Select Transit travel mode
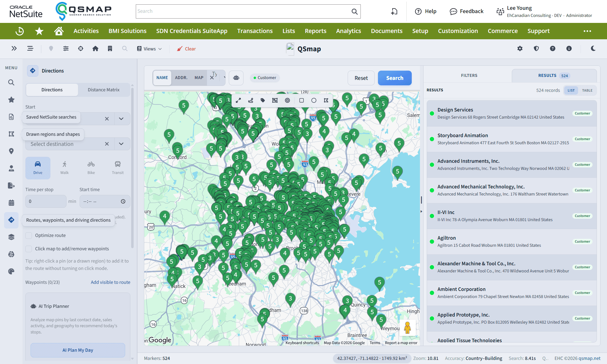The image size is (607, 364). [x=118, y=168]
